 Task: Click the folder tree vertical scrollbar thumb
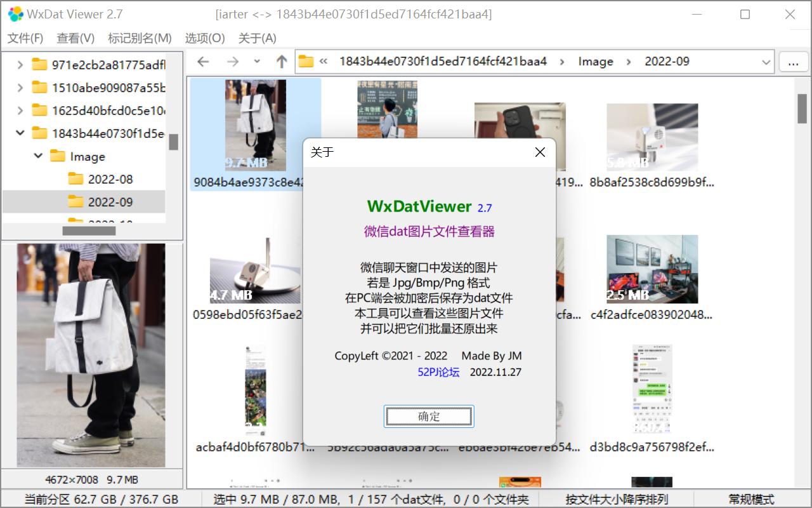[173, 142]
